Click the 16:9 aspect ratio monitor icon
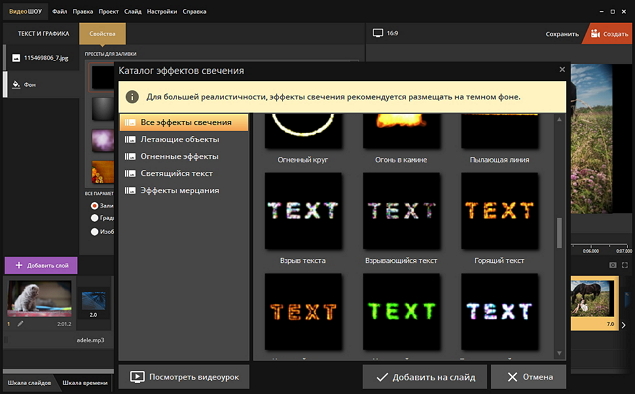 (377, 33)
